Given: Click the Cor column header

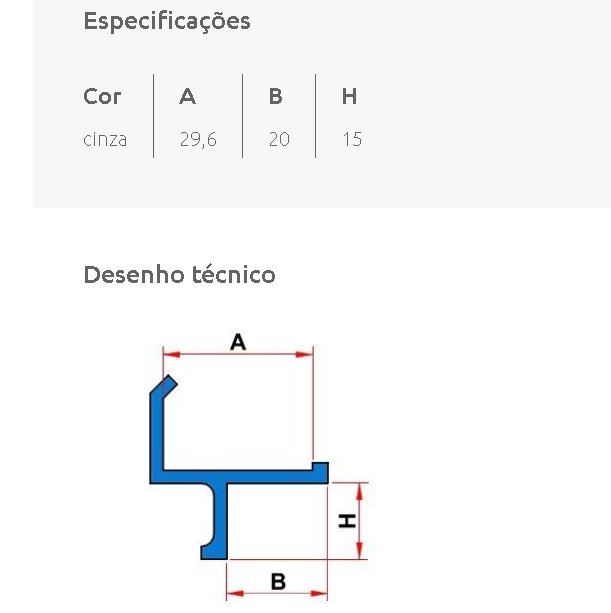Looking at the screenshot, I should coord(102,96).
